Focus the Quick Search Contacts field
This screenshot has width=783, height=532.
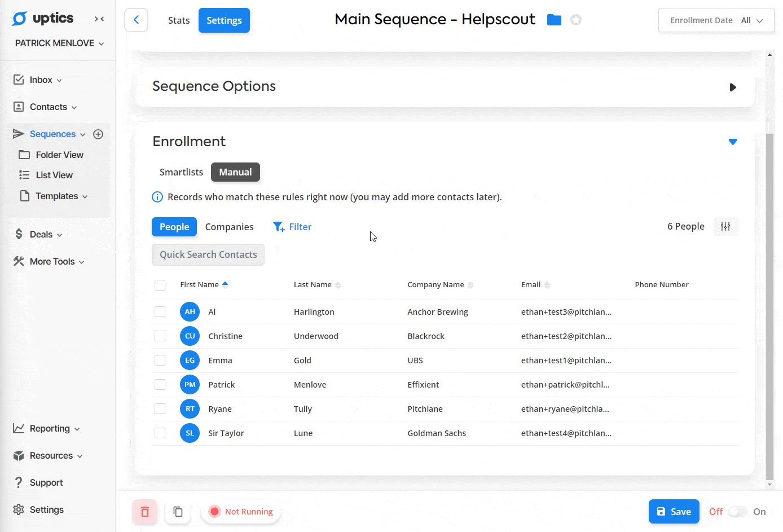[x=208, y=254]
